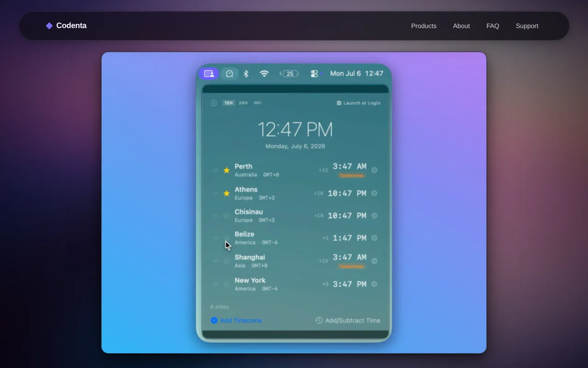Open the Wi-Fi menu bar icon

[x=264, y=74]
